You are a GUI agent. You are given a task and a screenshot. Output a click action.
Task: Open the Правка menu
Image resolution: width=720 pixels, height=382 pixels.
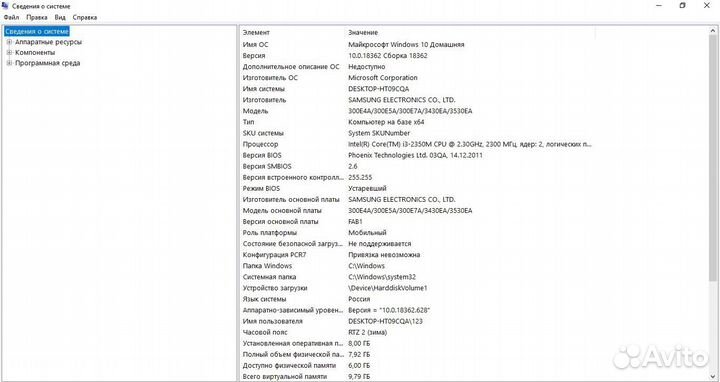(37, 17)
